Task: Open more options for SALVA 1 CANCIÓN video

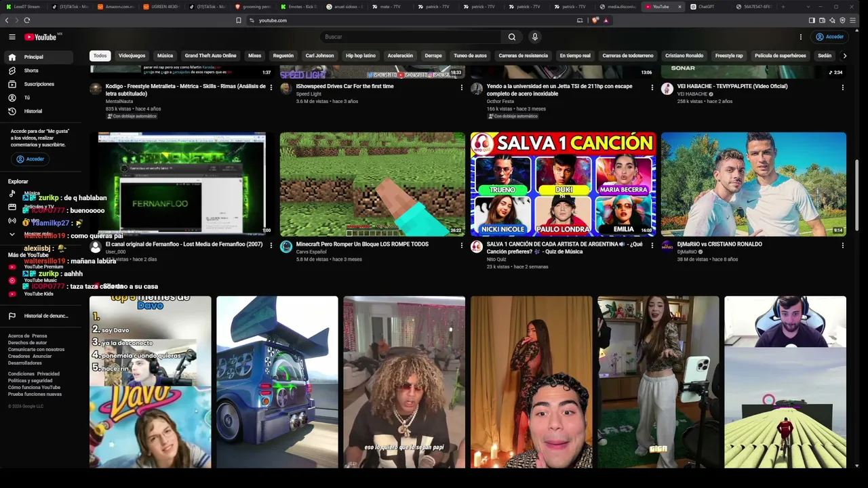Action: point(652,245)
